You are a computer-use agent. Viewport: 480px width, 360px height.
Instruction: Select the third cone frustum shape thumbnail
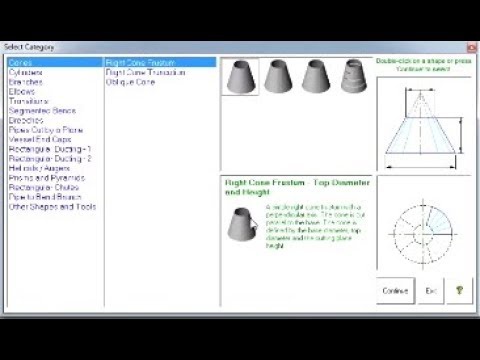click(x=316, y=77)
